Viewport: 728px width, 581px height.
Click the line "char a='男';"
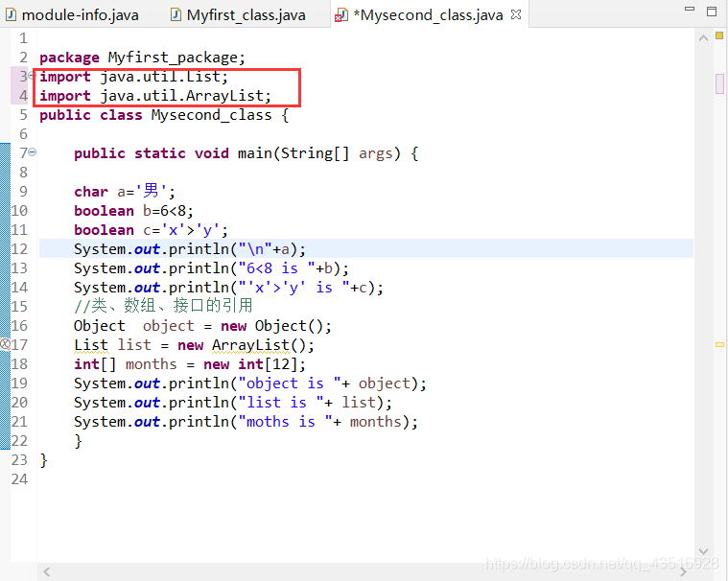125,191
